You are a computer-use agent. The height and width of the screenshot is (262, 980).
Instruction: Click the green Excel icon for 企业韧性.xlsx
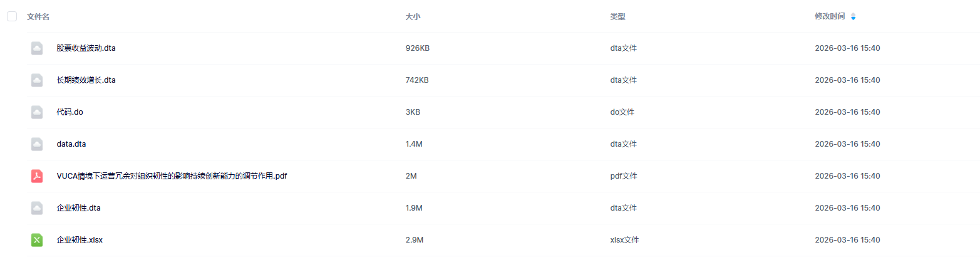point(37,240)
